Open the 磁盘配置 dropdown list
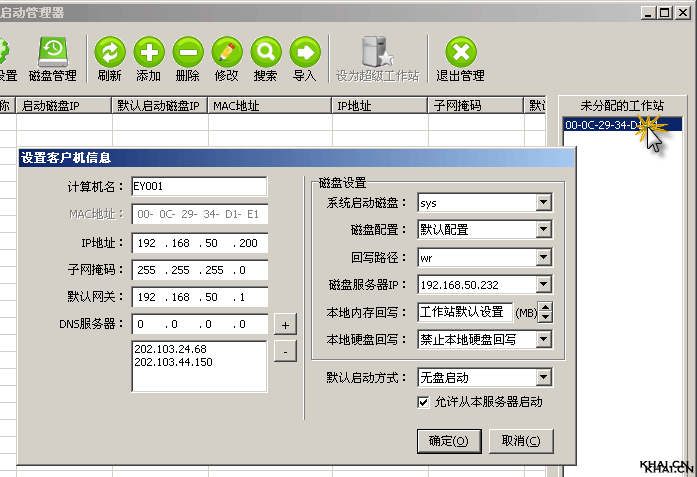Screen dimensions: 697x477 (x=543, y=230)
